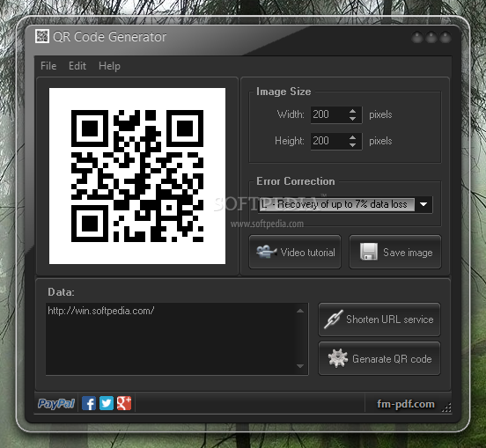486x448 pixels.
Task: Click the PayPal donate logo
Action: pyautogui.click(x=56, y=403)
